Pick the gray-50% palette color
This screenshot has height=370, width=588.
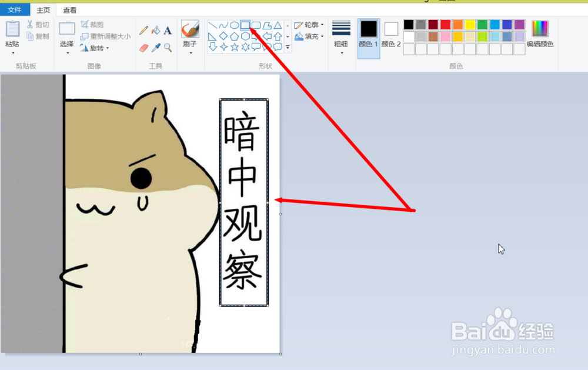421,25
